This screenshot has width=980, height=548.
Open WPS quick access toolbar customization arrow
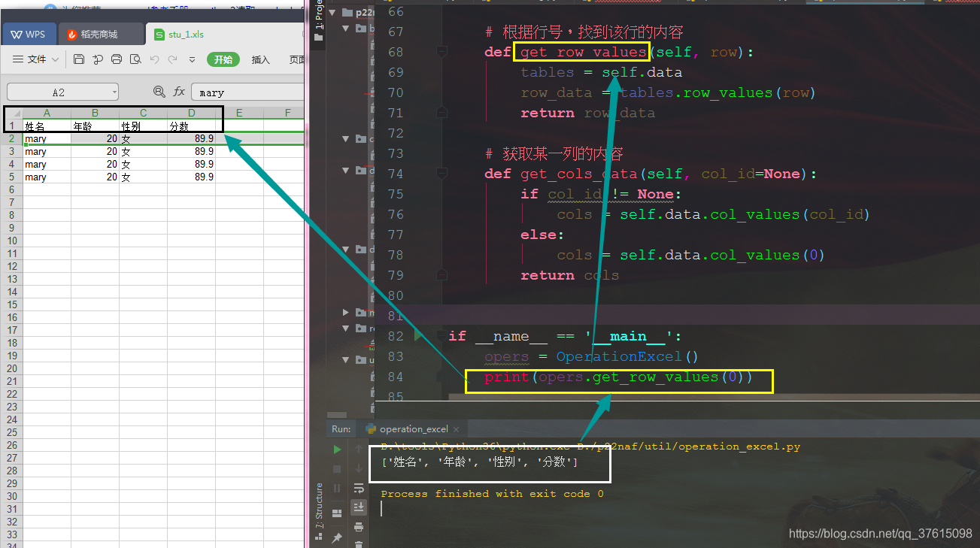(x=192, y=59)
